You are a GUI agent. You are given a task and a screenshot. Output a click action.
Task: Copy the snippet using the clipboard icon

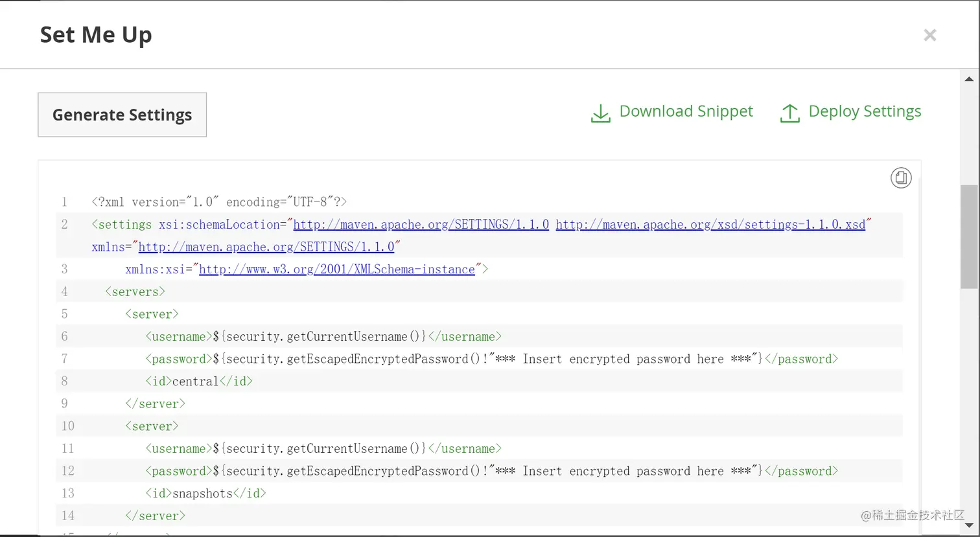(900, 177)
